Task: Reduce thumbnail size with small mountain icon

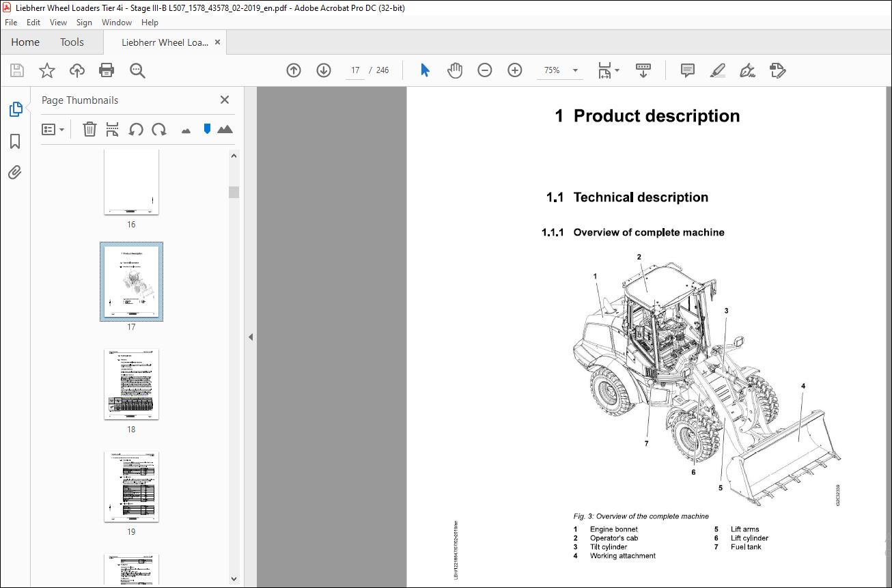Action: (x=186, y=130)
